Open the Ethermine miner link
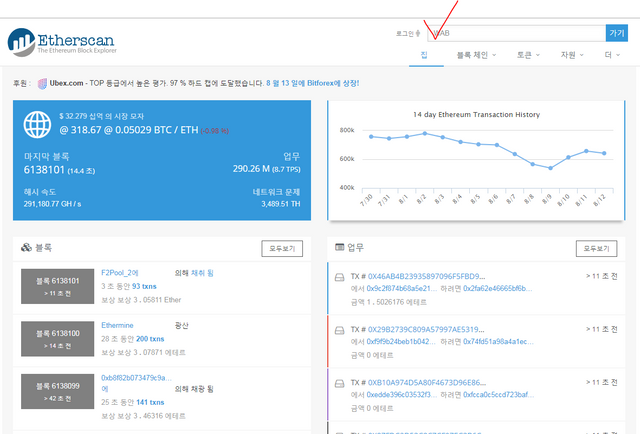 (117, 325)
